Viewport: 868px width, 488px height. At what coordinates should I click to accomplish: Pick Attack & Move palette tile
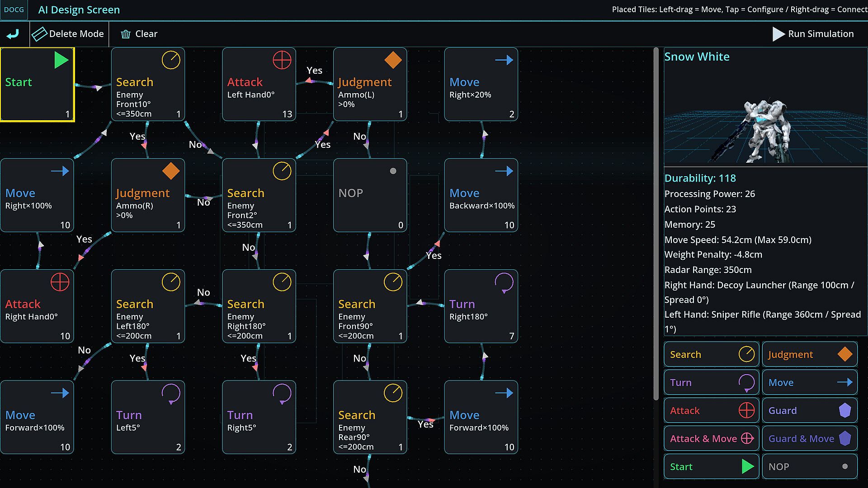[x=712, y=439]
